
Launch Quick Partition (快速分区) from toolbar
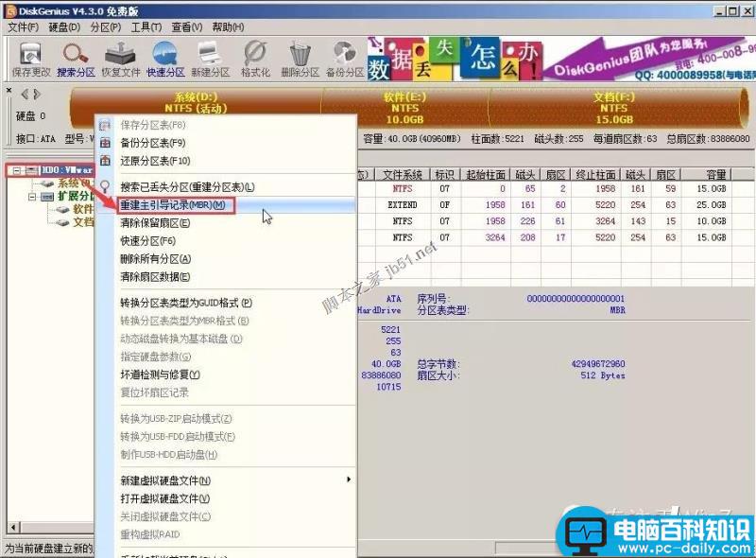click(165, 60)
